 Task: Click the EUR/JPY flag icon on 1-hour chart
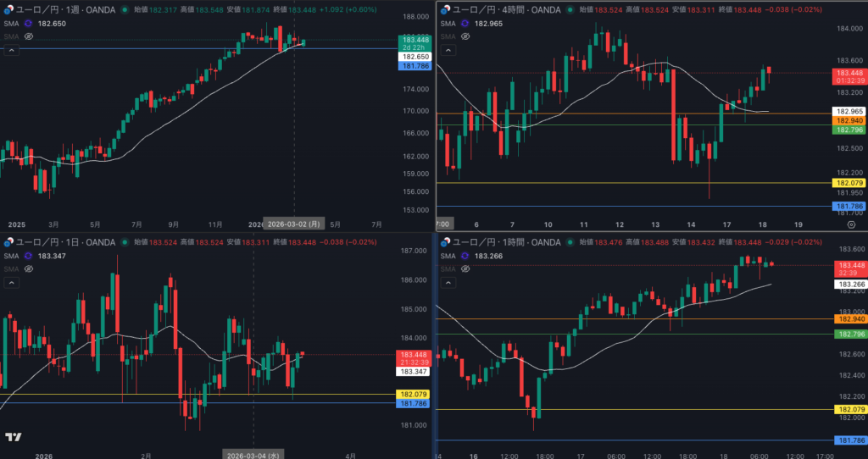pos(443,242)
